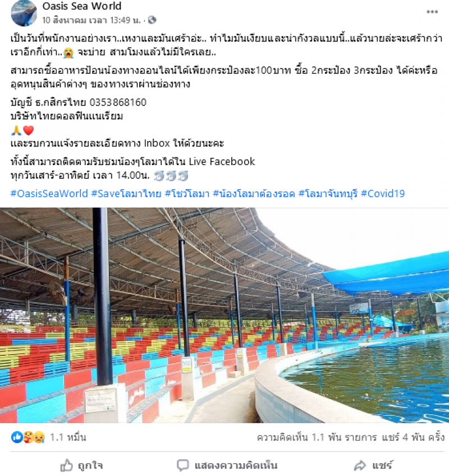The width and height of the screenshot is (449, 476).
Task: Click the Oasis Sea World profile picture
Action: pyautogui.click(x=24, y=13)
